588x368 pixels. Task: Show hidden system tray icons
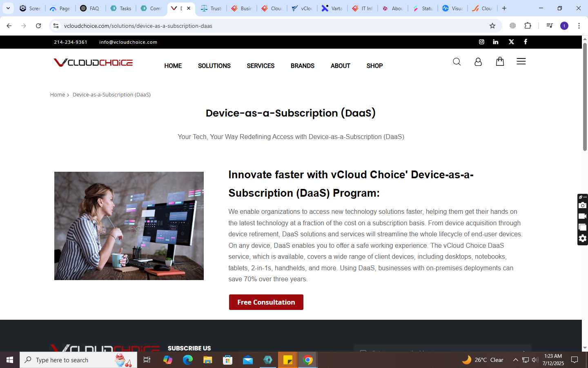(515, 360)
